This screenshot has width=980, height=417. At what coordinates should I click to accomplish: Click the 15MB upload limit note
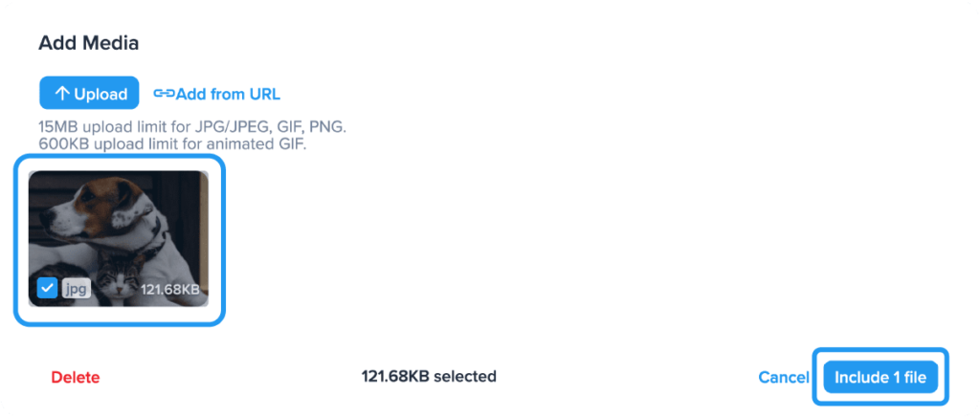click(x=192, y=127)
